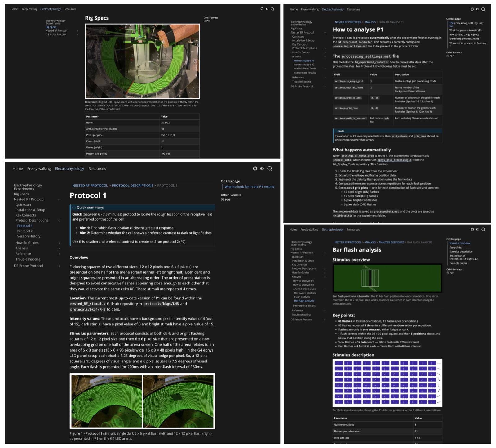Open Resources in the Protocol 1 page navbar
The image size is (496, 448).
pyautogui.click(x=97, y=169)
